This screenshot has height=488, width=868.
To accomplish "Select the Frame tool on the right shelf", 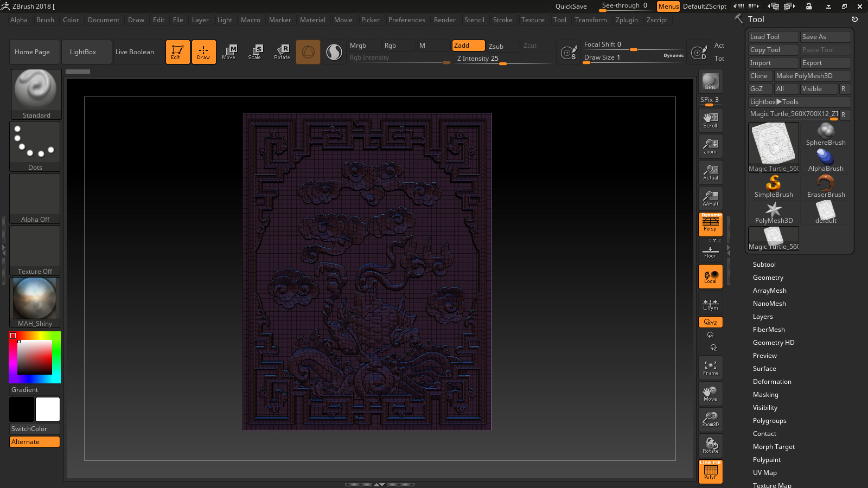I will 710,367.
